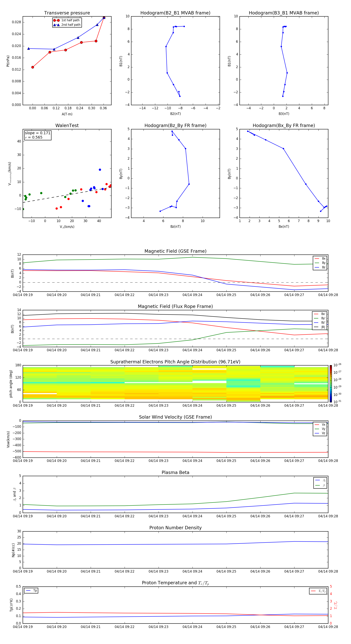Click 'Hodogram(B2_B1 MVAB frame)' title
Image resolution: width=351 pixels, height=644 pixels.
coord(175,13)
